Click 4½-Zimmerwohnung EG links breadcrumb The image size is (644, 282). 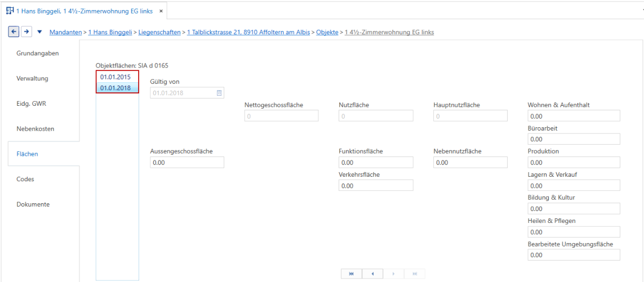click(x=389, y=32)
